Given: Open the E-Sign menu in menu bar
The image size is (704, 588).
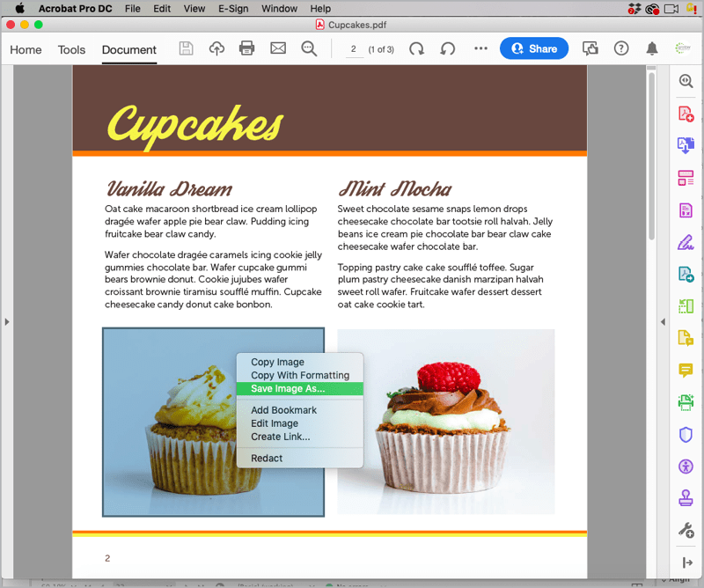Looking at the screenshot, I should [x=233, y=9].
